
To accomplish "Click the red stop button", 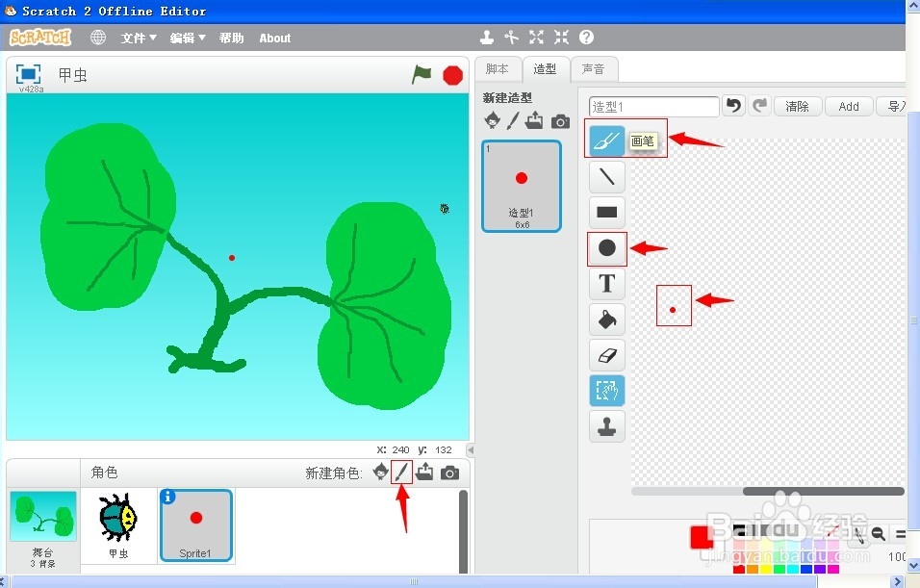I will 452,76.
